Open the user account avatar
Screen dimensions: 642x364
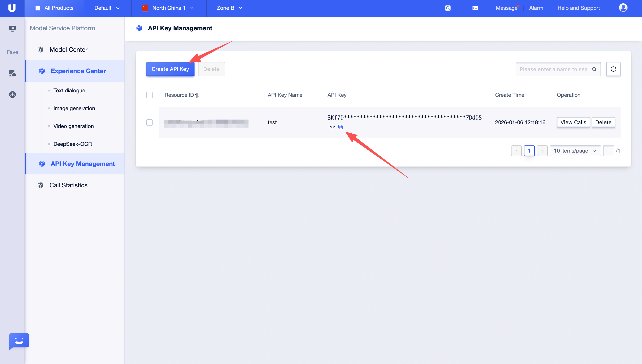(623, 8)
